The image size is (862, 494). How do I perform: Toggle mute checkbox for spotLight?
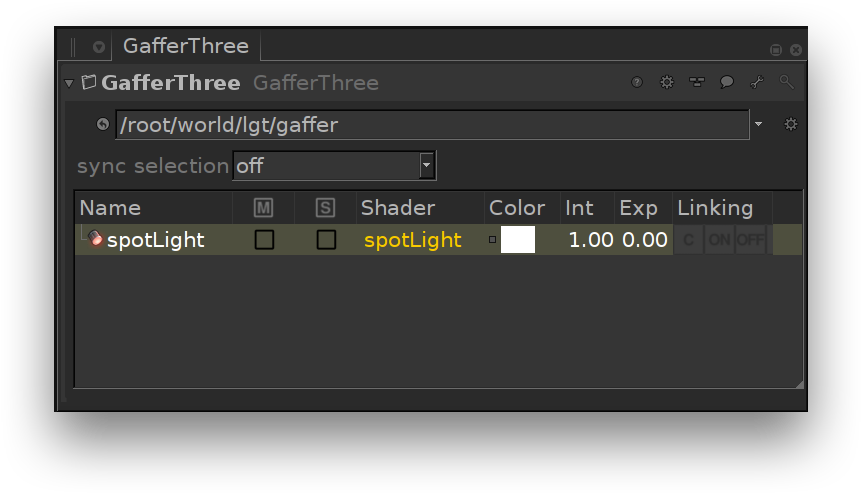(264, 240)
